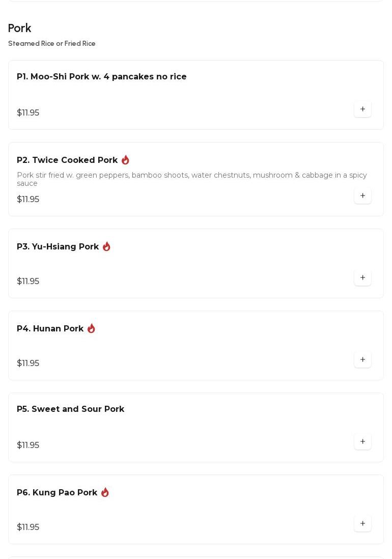View P6. Kung Pao Pork details
392x559 pixels.
pyautogui.click(x=57, y=493)
